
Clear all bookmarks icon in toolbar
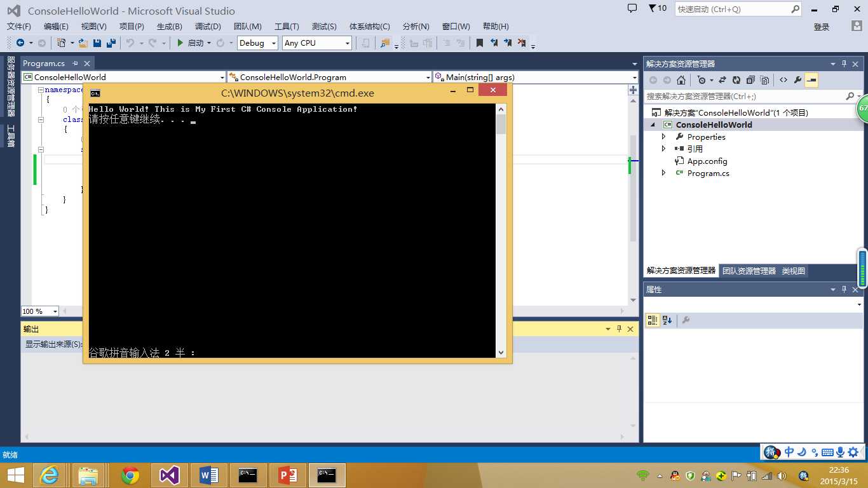click(x=522, y=43)
